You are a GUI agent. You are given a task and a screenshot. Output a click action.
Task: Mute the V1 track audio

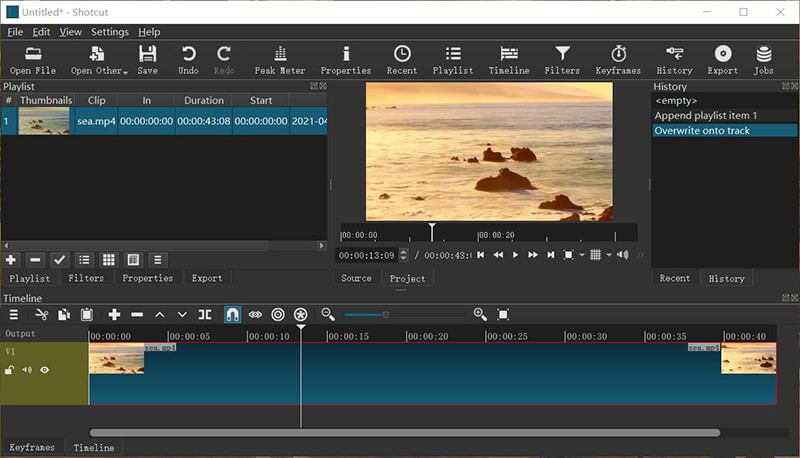[x=27, y=370]
